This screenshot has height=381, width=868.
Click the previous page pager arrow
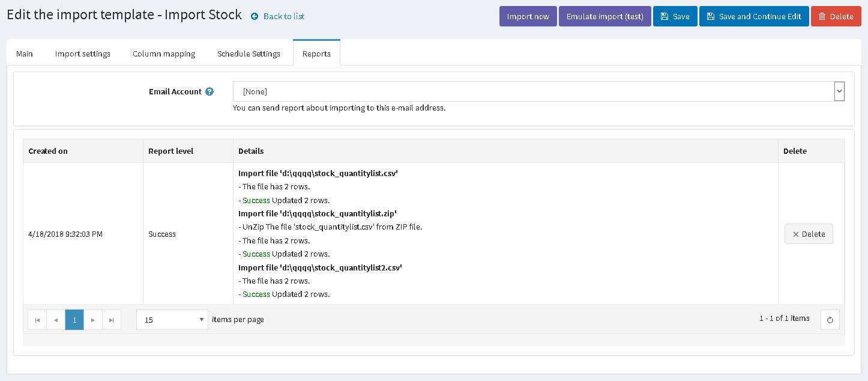[56, 320]
